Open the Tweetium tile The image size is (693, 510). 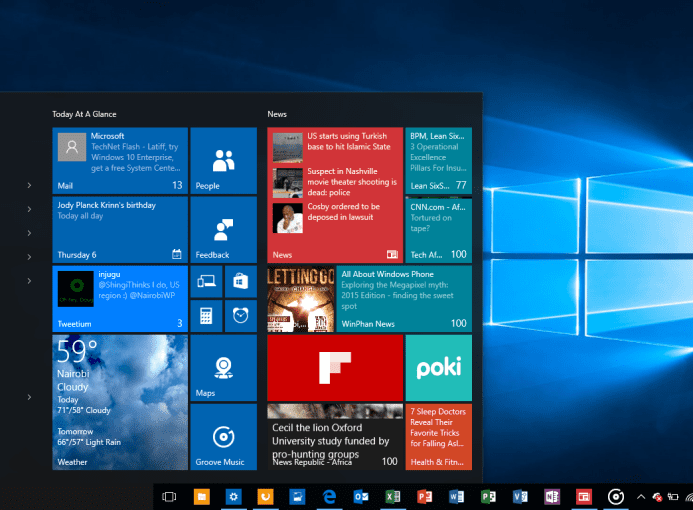pos(119,298)
